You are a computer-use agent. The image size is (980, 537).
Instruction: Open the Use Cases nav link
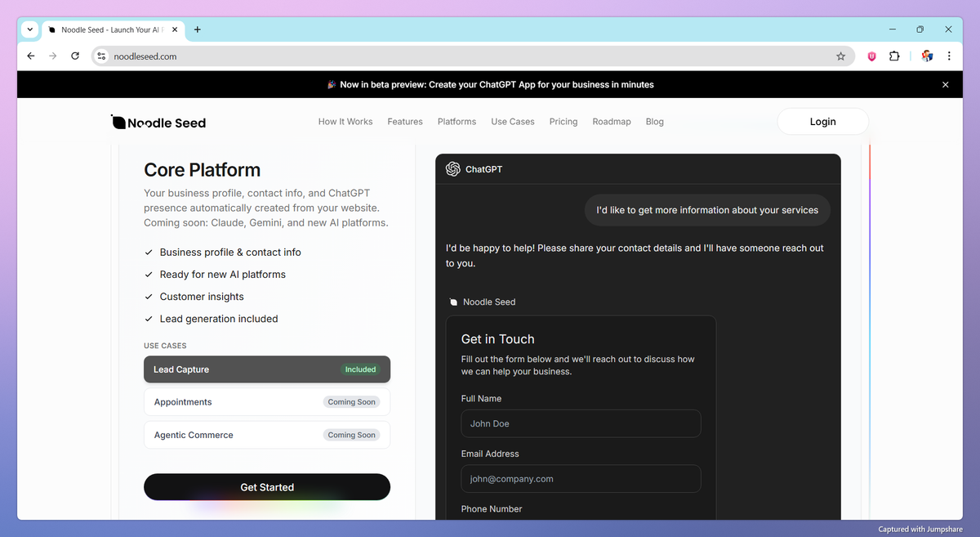(513, 122)
